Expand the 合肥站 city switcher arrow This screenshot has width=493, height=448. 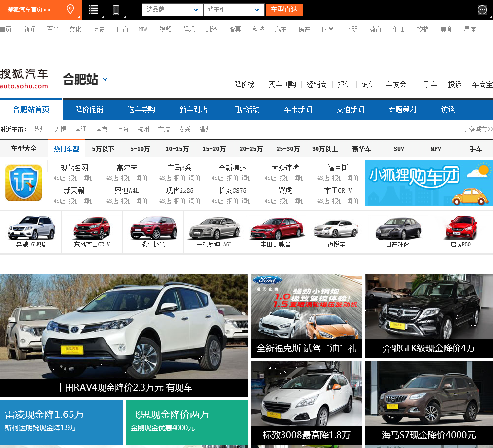point(105,79)
